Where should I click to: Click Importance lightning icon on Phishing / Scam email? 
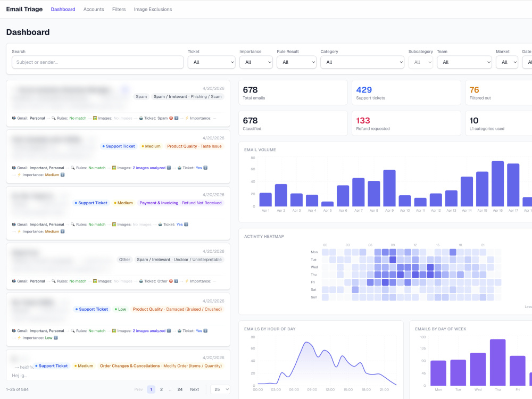click(187, 118)
